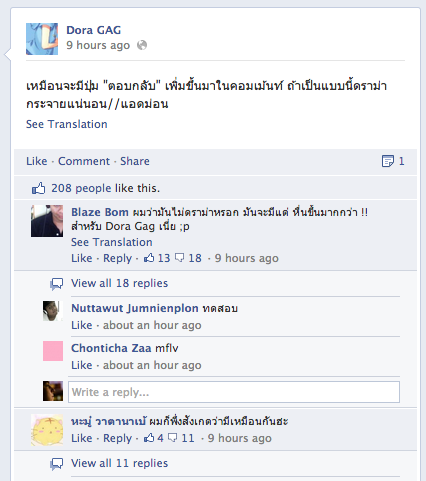The height and width of the screenshot is (481, 426).
Task: Open Chonticha Zaa's pink avatar
Action: 53,351
